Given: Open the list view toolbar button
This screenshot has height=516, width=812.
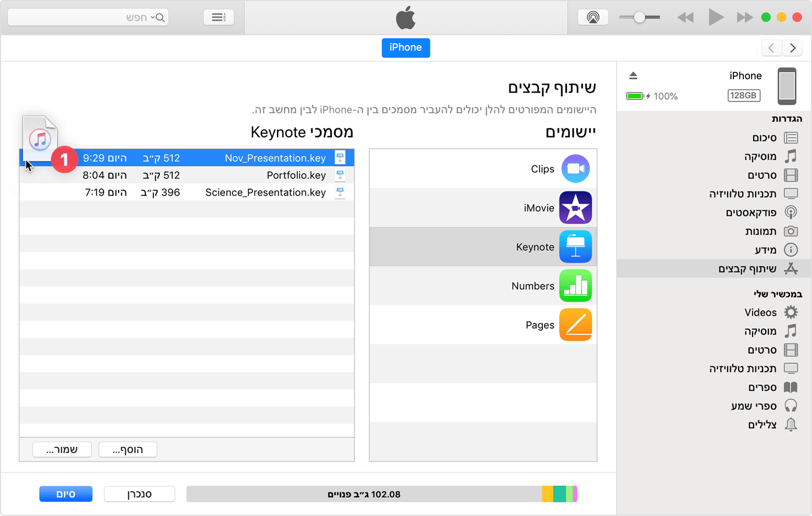Looking at the screenshot, I should 219,17.
